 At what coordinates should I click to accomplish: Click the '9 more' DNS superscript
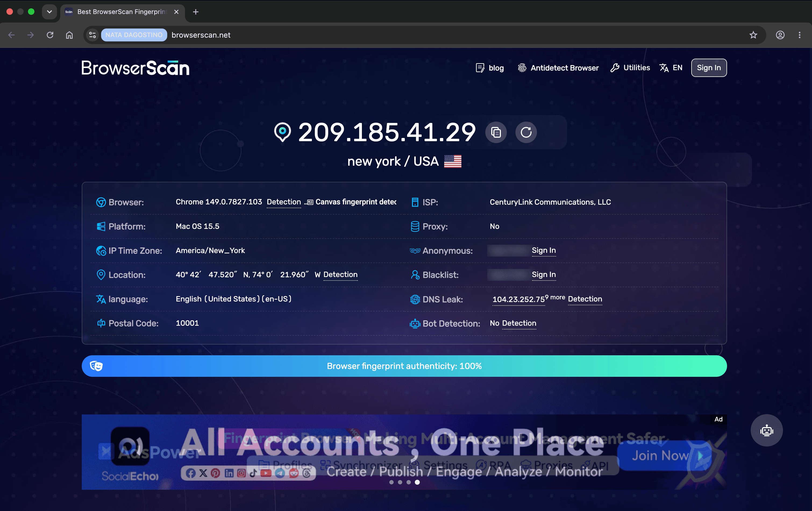coord(555,297)
